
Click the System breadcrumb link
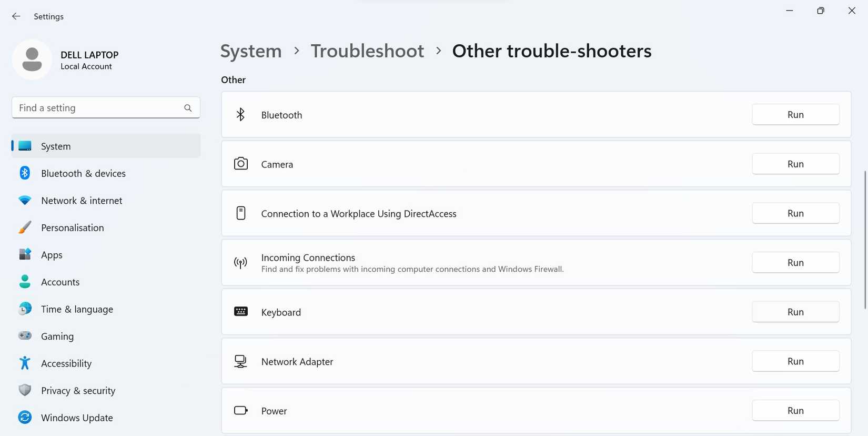tap(251, 51)
